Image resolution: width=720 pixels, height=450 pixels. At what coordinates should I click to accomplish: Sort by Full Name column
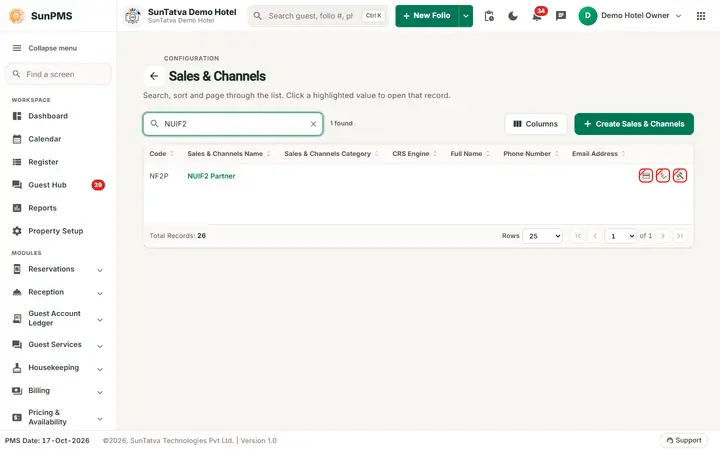pos(470,154)
